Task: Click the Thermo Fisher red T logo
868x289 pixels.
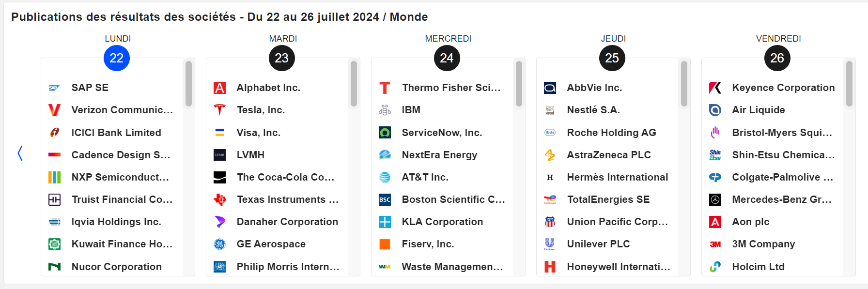Action: [x=385, y=88]
